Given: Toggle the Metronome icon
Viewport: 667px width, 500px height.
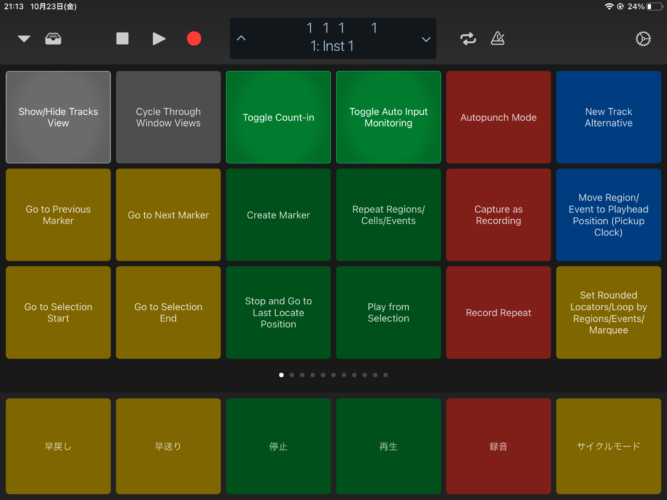Looking at the screenshot, I should pos(497,39).
